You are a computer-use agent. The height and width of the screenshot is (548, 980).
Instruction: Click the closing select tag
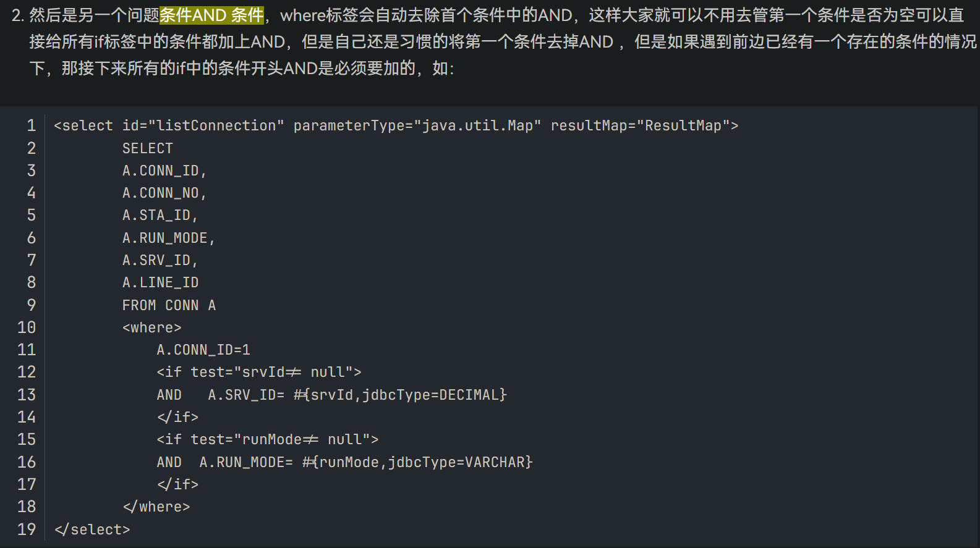click(x=92, y=529)
